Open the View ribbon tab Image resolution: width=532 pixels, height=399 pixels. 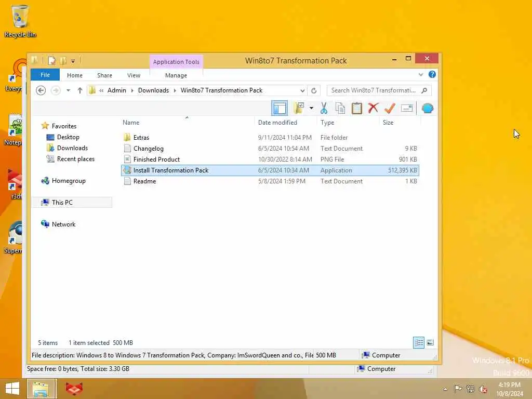(134, 75)
